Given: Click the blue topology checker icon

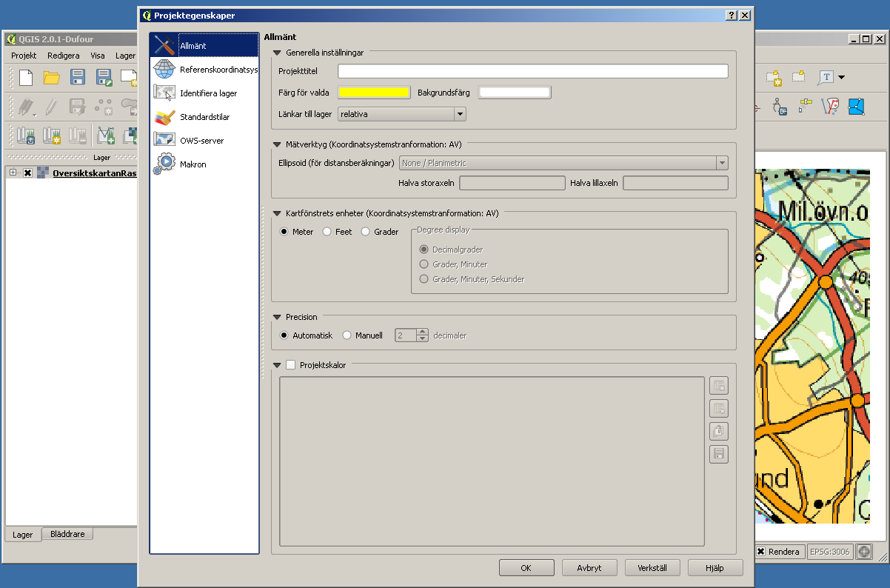Looking at the screenshot, I should (857, 107).
